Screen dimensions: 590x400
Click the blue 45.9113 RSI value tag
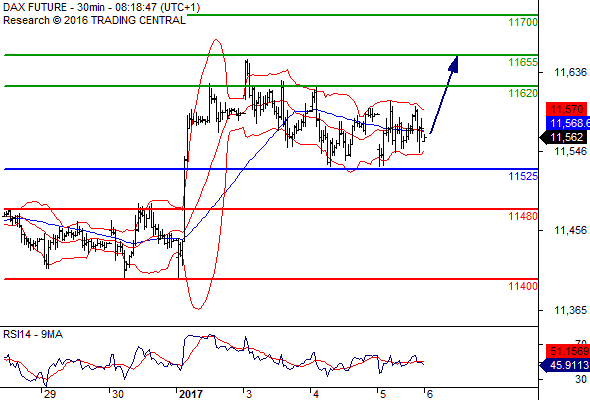pyautogui.click(x=565, y=365)
